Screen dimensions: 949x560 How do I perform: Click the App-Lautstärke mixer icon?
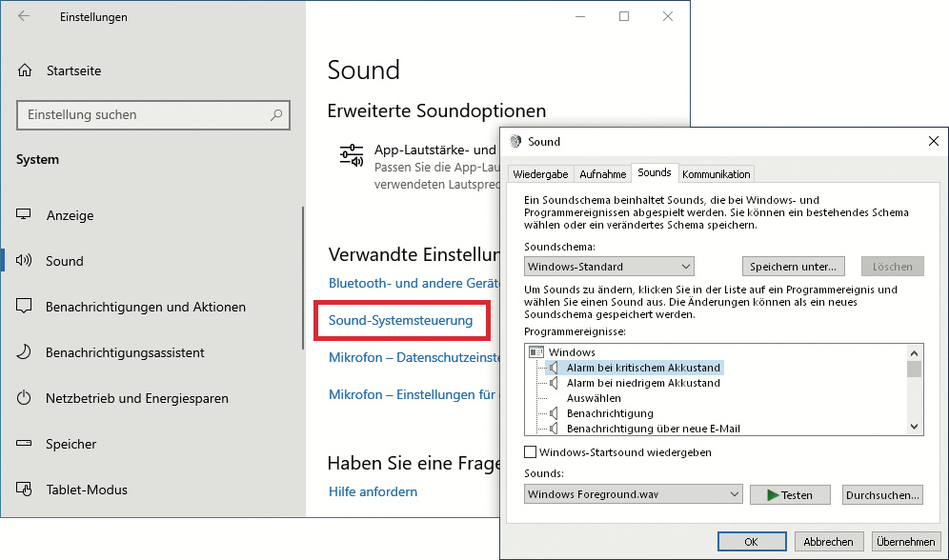pos(352,155)
